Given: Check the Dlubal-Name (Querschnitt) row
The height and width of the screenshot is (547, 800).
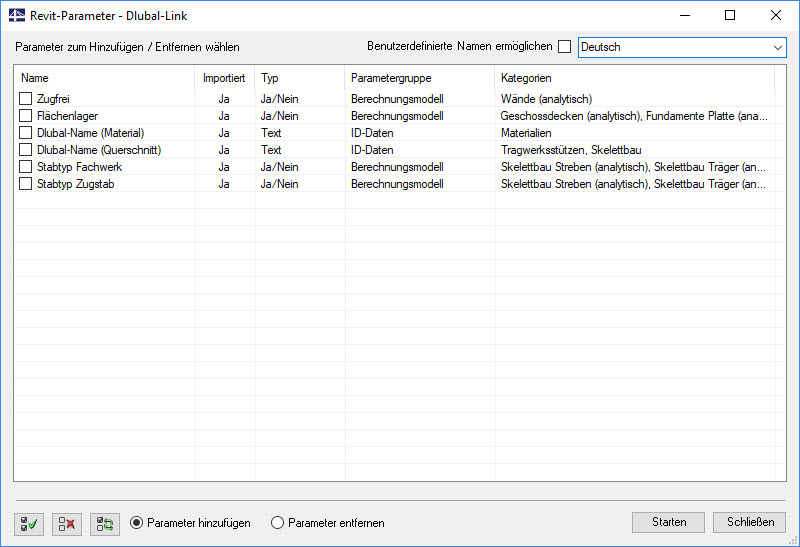Looking at the screenshot, I should point(26,150).
